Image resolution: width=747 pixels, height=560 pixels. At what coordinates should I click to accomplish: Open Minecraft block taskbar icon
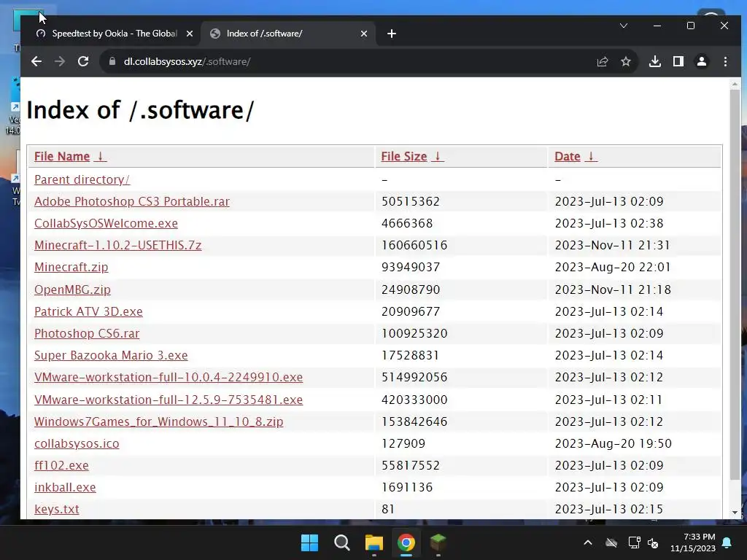(x=438, y=542)
